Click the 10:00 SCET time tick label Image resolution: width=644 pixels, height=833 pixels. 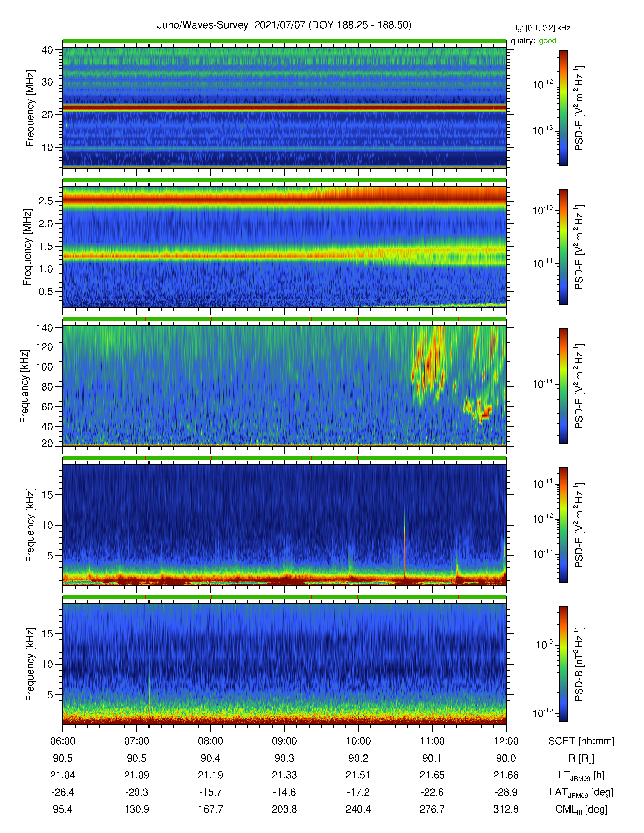358,741
